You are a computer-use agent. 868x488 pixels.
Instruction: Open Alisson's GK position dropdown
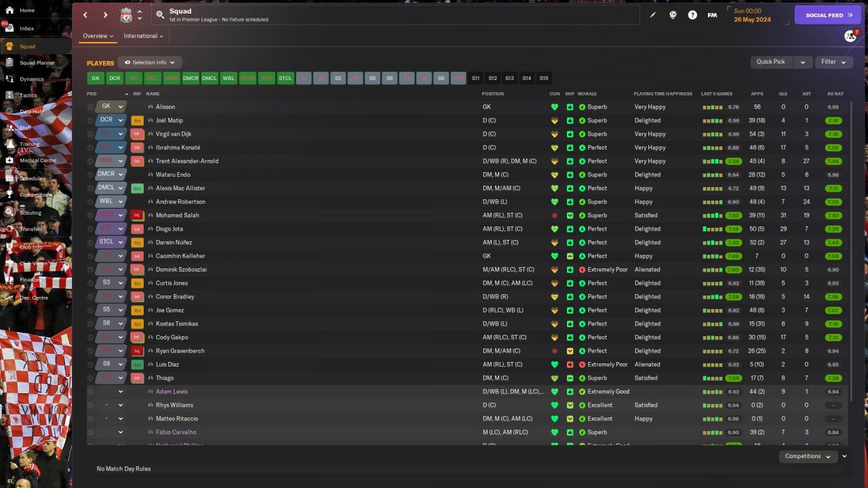click(x=111, y=107)
